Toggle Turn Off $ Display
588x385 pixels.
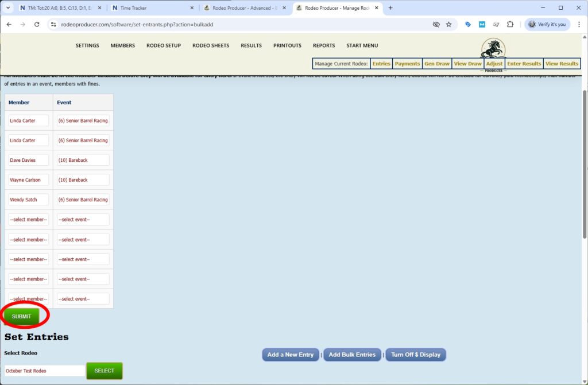415,355
